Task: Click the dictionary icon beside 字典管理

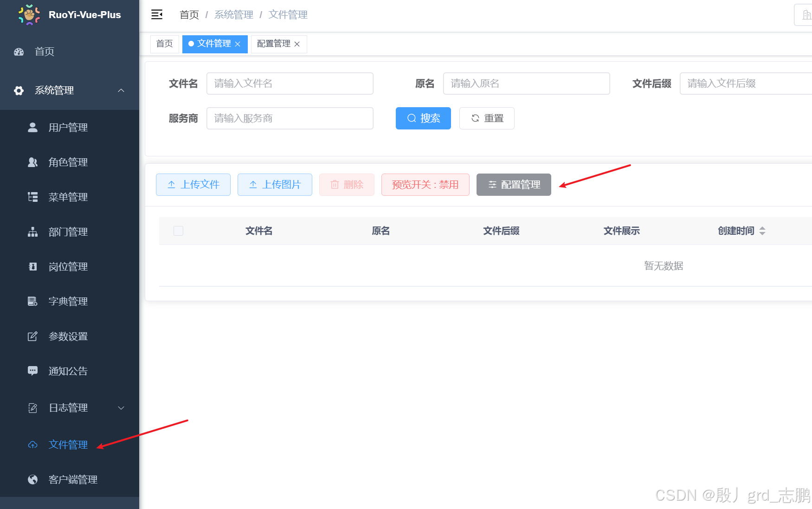Action: coord(32,301)
